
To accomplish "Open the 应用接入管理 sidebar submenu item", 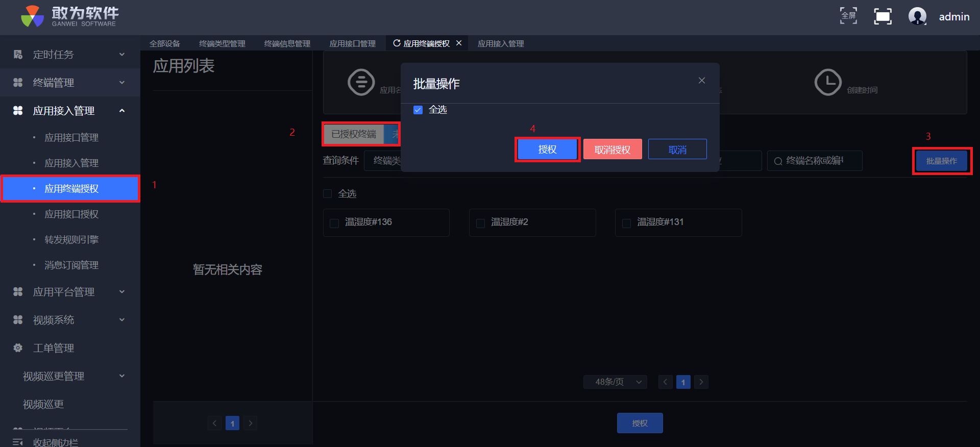I will tap(70, 163).
